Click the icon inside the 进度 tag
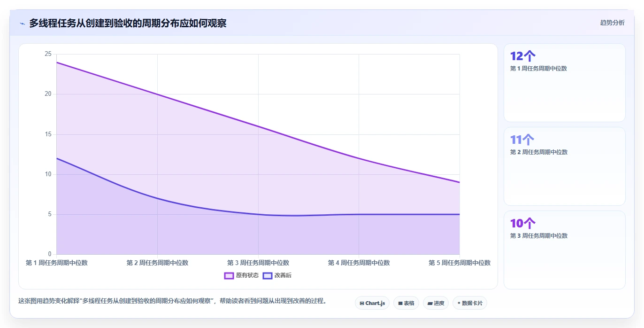Viewport: 644px width, 328px height. [430, 304]
